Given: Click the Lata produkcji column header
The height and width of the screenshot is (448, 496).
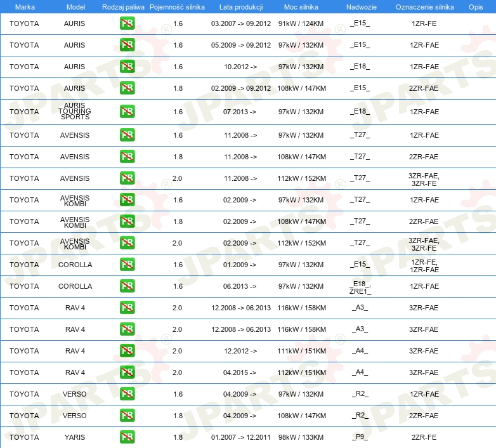Looking at the screenshot, I should point(241,7).
